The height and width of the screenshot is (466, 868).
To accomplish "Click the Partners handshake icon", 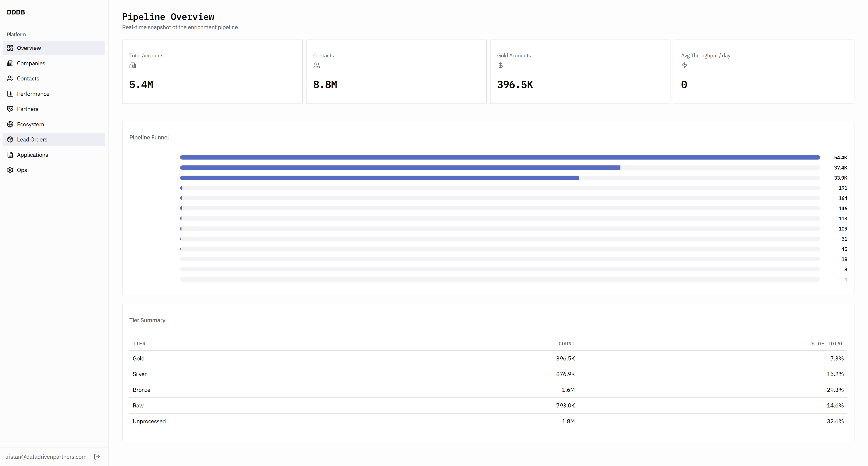I will pos(10,109).
